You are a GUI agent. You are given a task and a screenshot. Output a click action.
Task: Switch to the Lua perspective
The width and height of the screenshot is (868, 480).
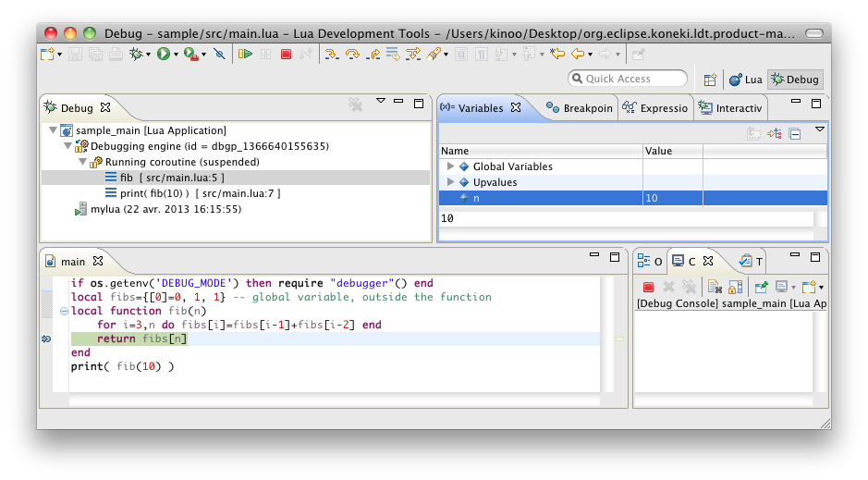coord(746,80)
